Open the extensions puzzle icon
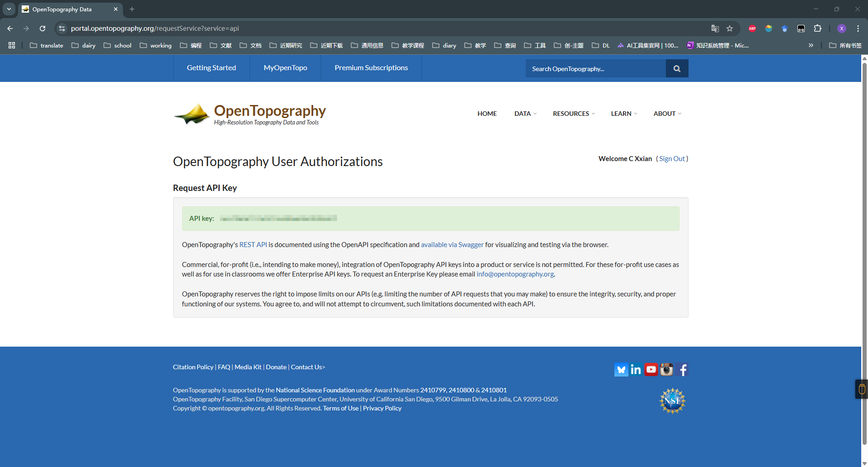The width and height of the screenshot is (868, 467). 817,29
